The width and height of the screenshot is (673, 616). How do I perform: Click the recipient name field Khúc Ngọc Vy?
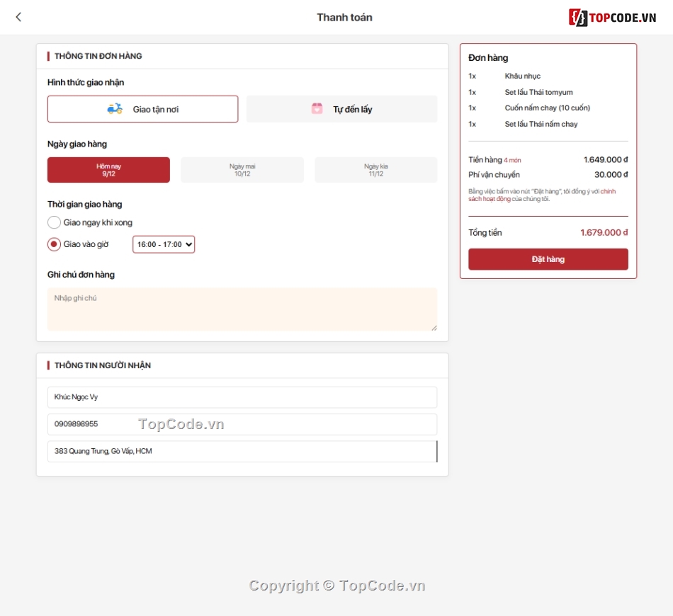[242, 398]
